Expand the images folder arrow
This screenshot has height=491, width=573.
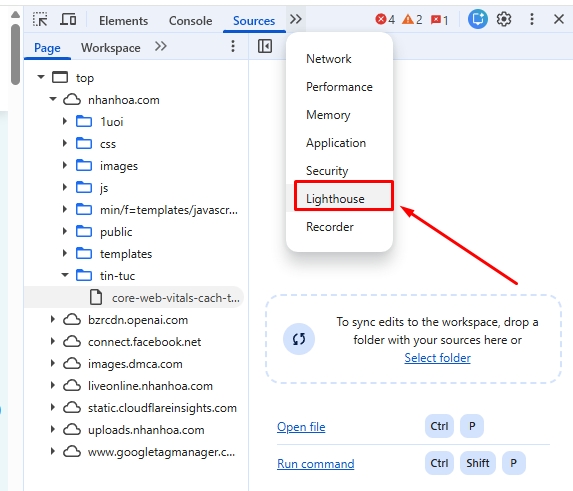(65, 165)
